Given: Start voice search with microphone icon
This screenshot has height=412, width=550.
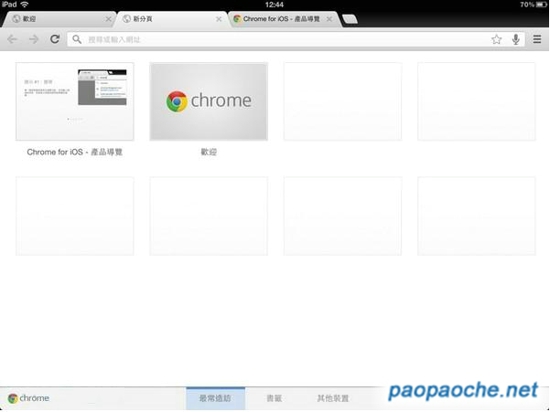Looking at the screenshot, I should [516, 39].
